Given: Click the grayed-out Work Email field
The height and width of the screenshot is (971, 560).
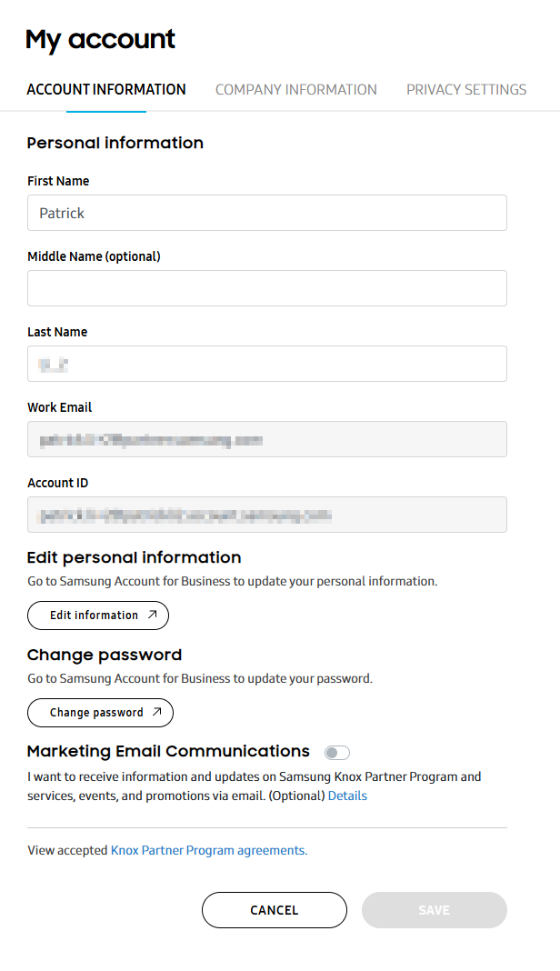Looking at the screenshot, I should [x=266, y=439].
